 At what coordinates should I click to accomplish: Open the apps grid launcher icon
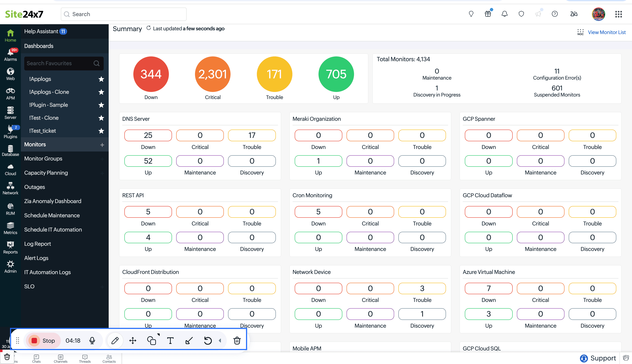coord(618,14)
